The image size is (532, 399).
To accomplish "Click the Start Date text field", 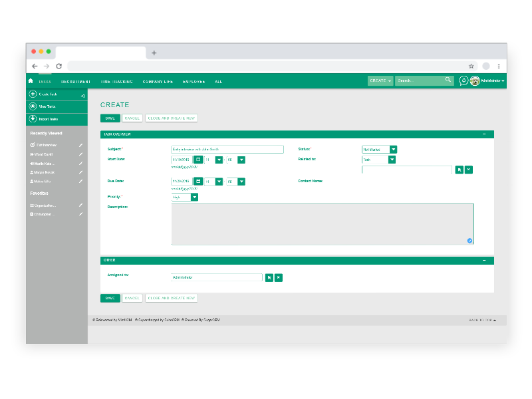I will tap(182, 160).
